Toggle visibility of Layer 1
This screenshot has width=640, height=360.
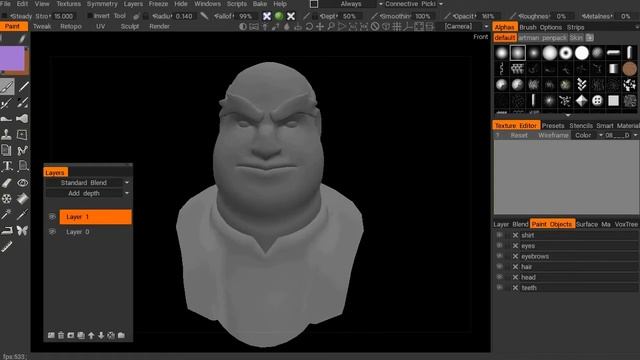52,217
